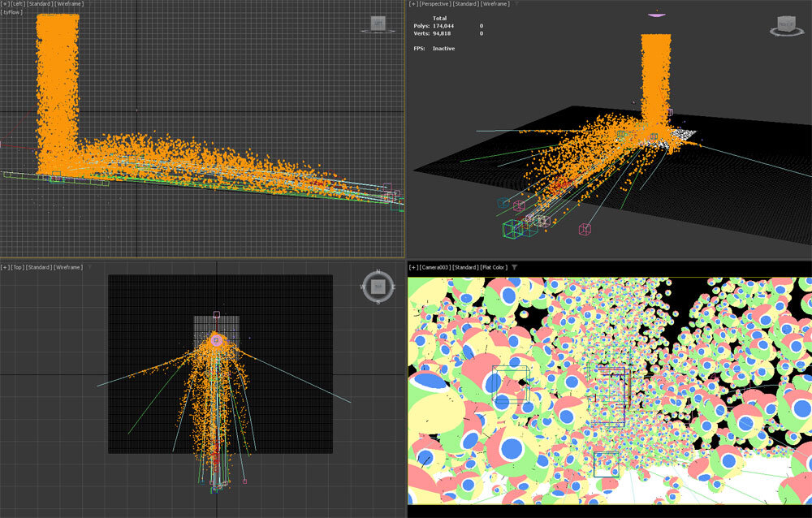Click the [tyFlow] label in the Left viewport
This screenshot has width=812, height=518.
12,12
